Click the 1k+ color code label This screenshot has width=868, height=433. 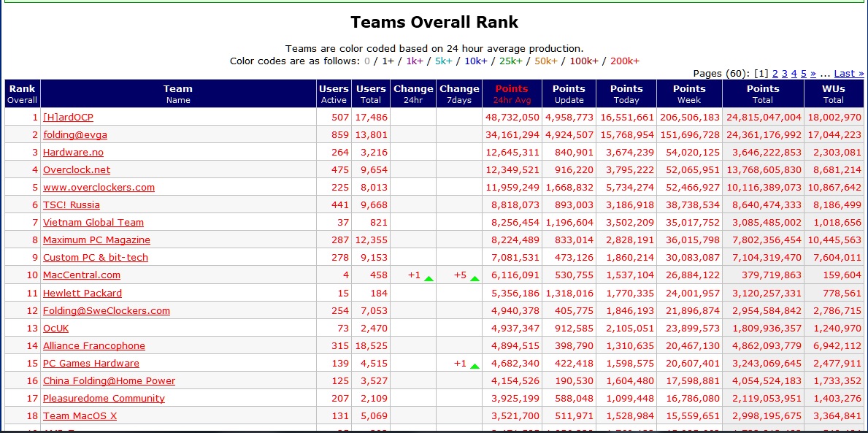[415, 61]
